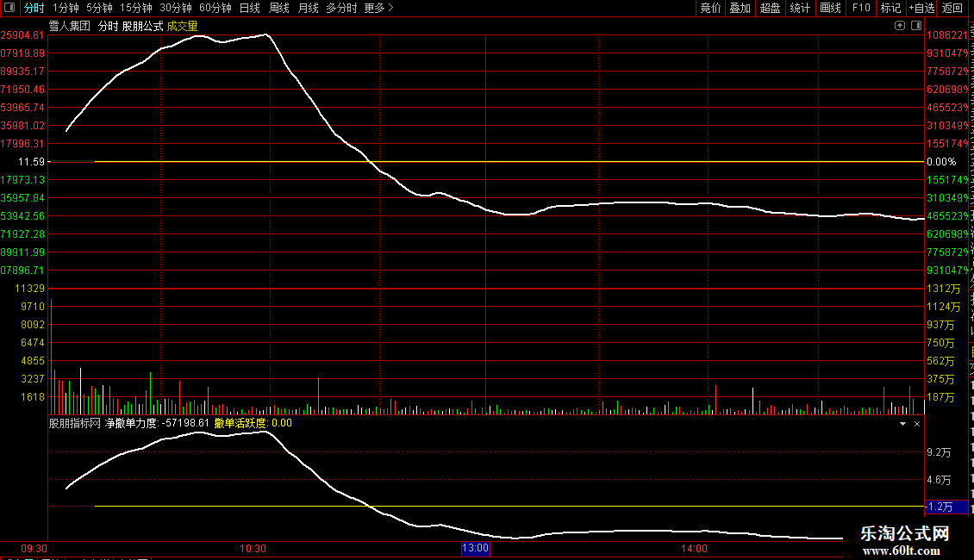Click the 叠加 overlay button

740,8
